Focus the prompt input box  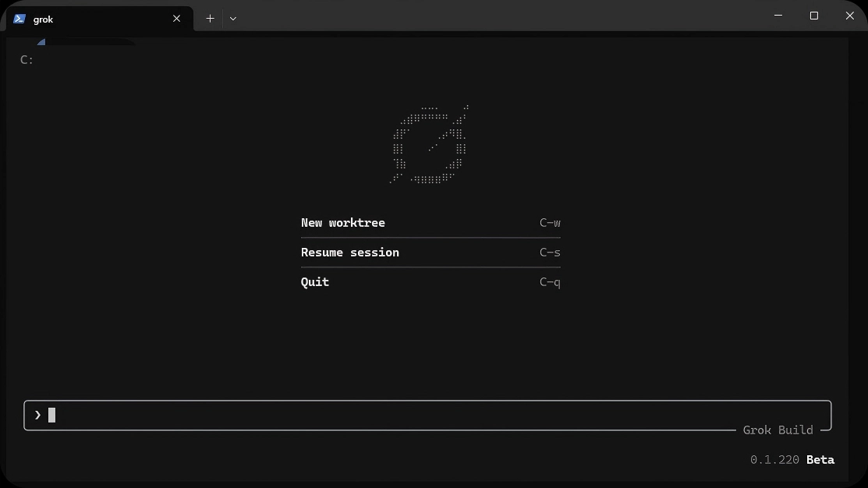click(x=427, y=415)
